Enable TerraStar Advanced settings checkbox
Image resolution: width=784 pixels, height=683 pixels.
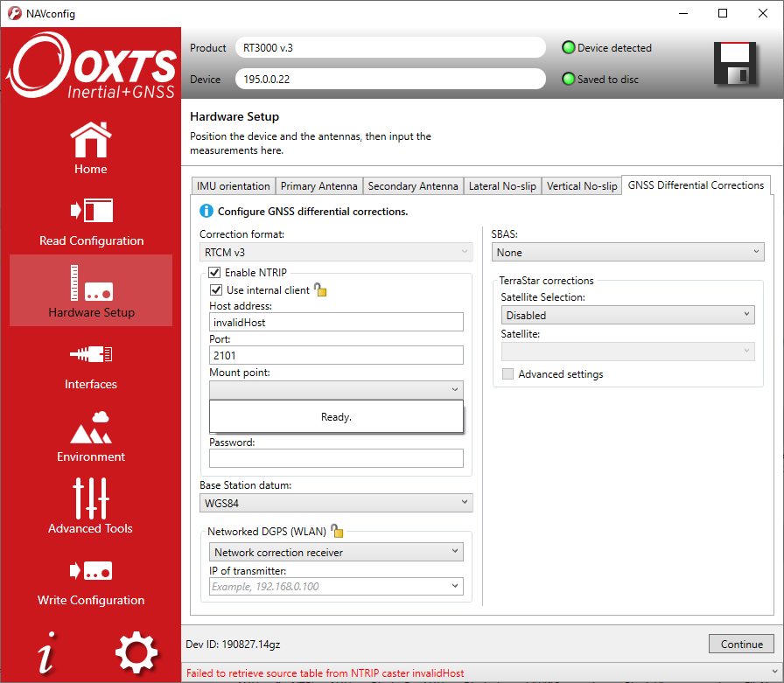pos(507,373)
